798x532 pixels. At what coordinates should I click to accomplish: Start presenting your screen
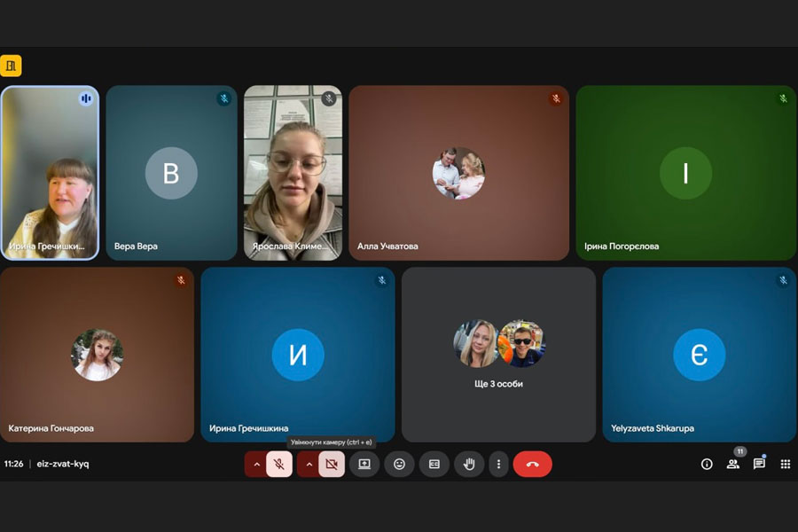click(x=364, y=464)
